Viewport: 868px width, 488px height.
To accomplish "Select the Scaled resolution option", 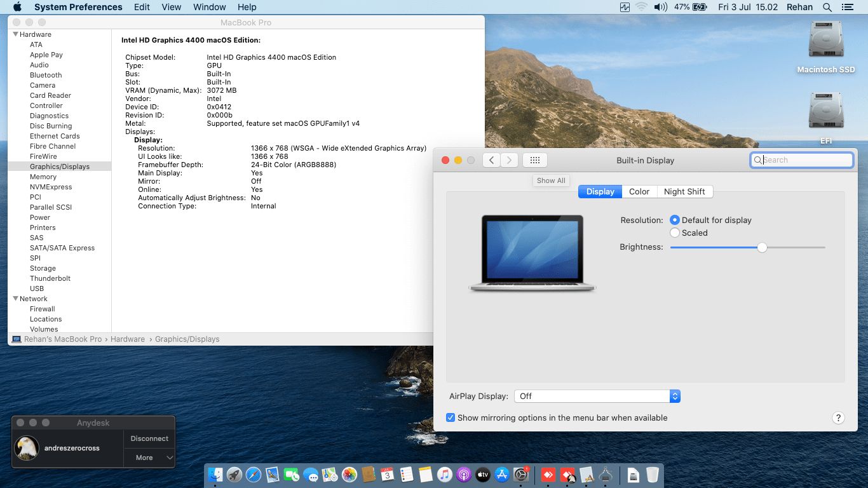I will 675,233.
